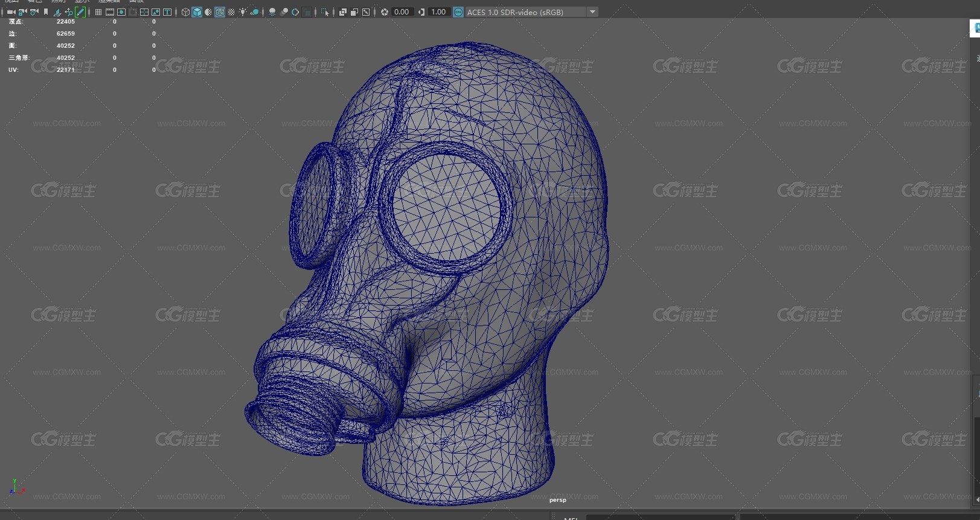Click the edge count 62659 in the HUD
The width and height of the screenshot is (980, 520).
(x=66, y=34)
